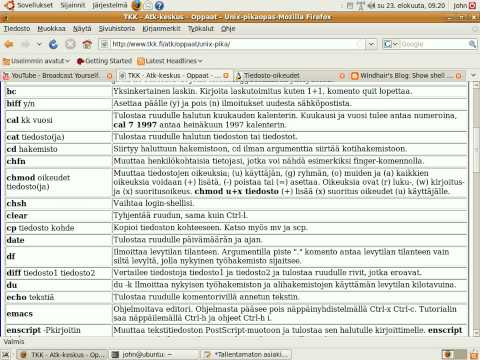This screenshot has height=360, width=480.
Task: Click the show desktop icon in bottom panel
Action: pos(6,355)
